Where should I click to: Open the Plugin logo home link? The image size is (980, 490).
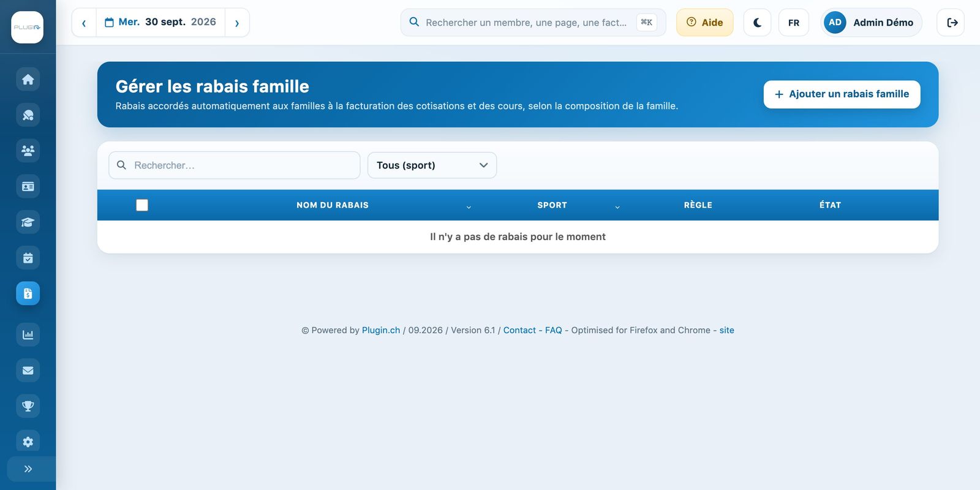tap(28, 28)
